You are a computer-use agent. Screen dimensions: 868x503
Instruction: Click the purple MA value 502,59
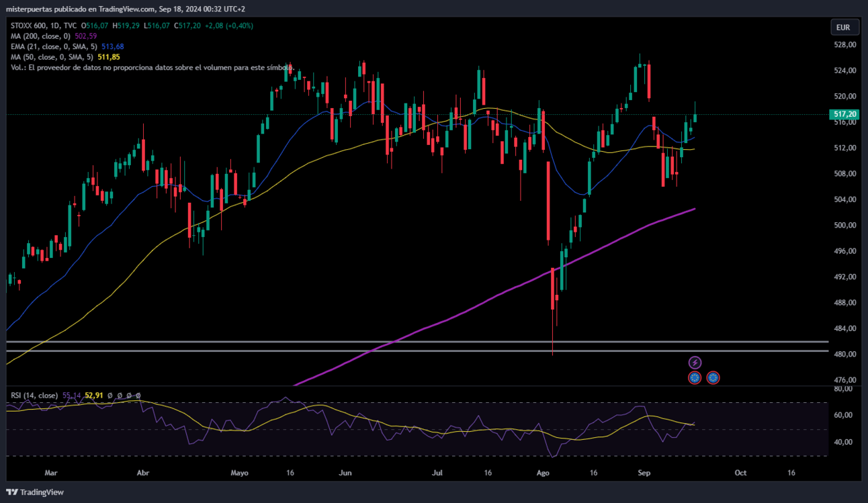pos(85,36)
